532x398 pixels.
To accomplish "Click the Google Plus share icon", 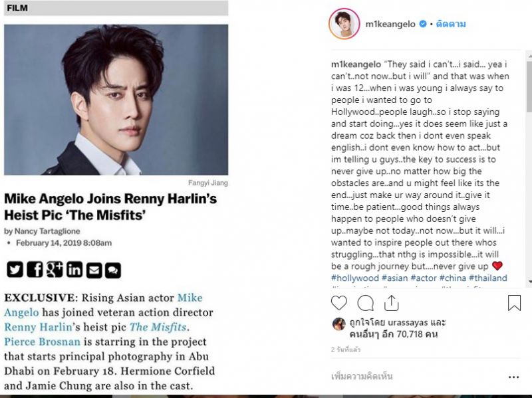I will (x=55, y=270).
